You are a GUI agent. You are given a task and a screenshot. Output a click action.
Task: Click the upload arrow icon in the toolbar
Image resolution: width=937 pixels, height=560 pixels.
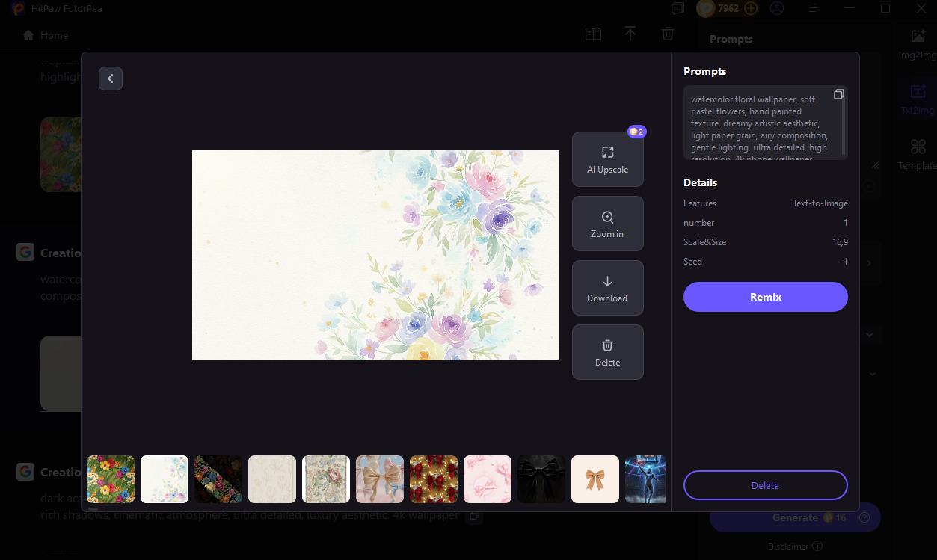click(630, 34)
